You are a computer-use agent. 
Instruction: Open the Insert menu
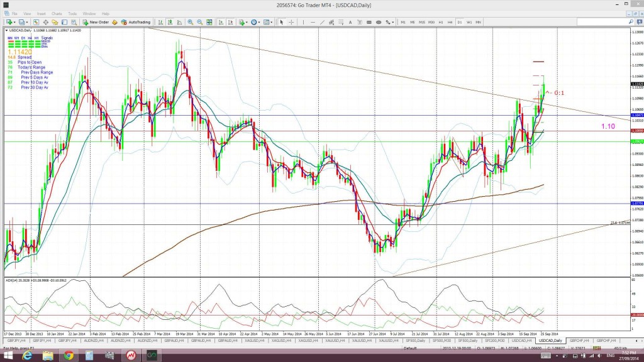[41, 14]
